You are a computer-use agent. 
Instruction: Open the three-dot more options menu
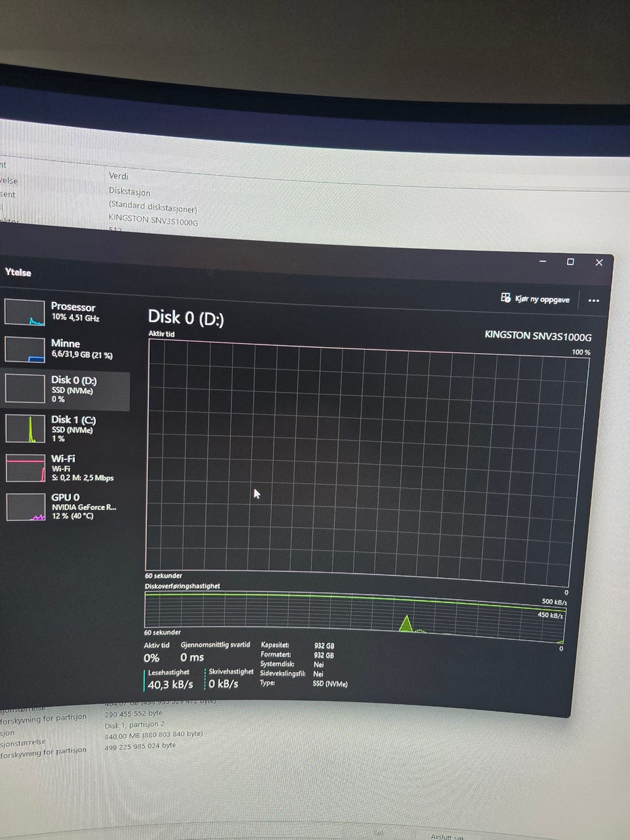point(594,301)
